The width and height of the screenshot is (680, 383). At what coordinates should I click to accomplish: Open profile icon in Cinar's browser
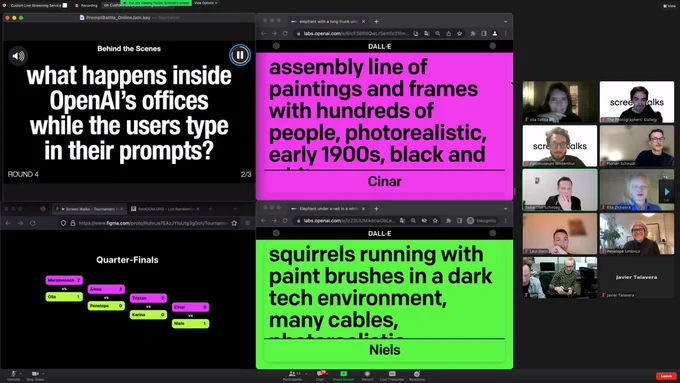tap(494, 33)
